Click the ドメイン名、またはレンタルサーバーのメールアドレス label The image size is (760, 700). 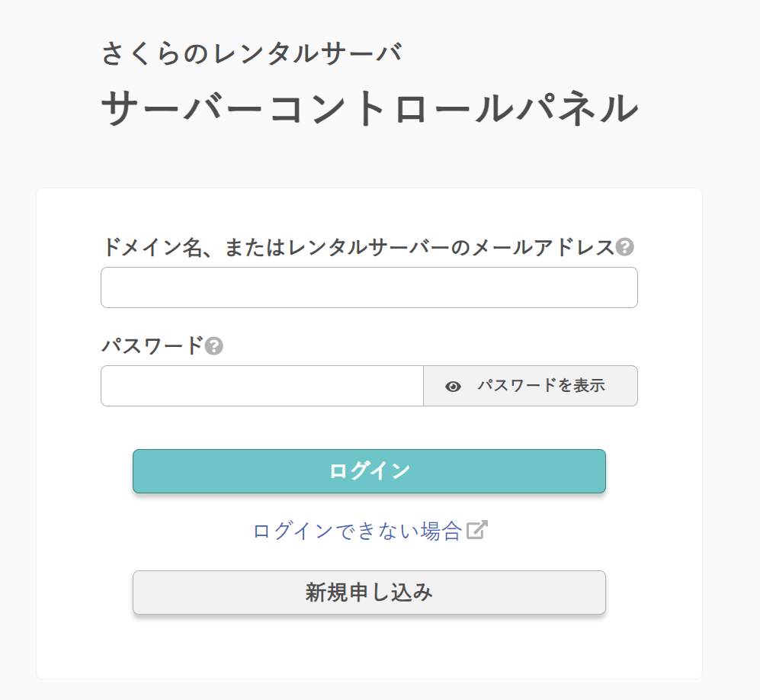[357, 247]
